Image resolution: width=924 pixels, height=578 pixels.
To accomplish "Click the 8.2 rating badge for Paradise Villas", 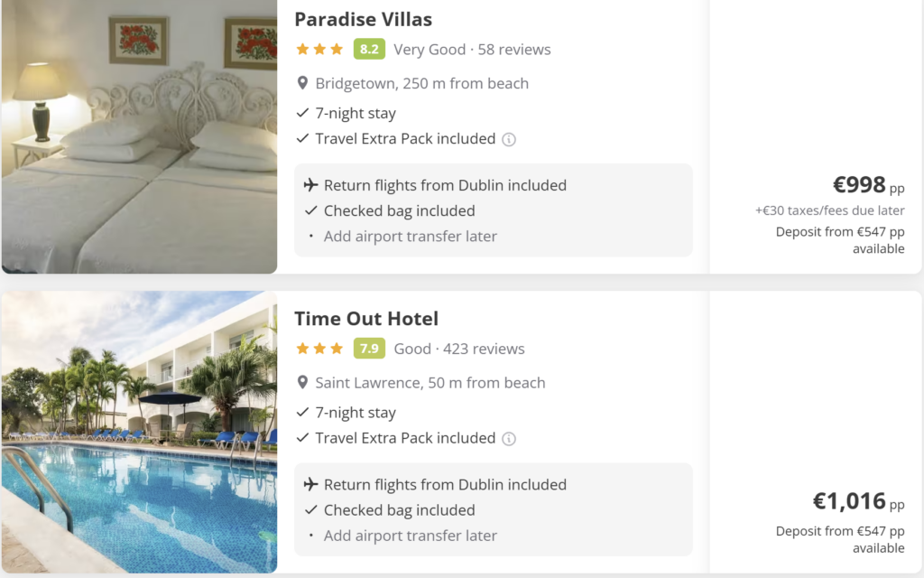I will pyautogui.click(x=368, y=50).
